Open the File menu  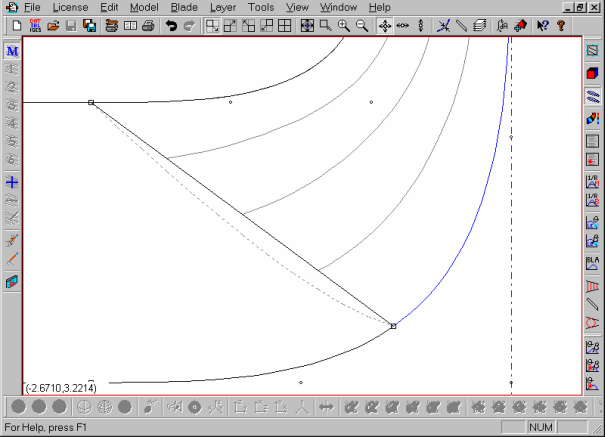[x=32, y=7]
